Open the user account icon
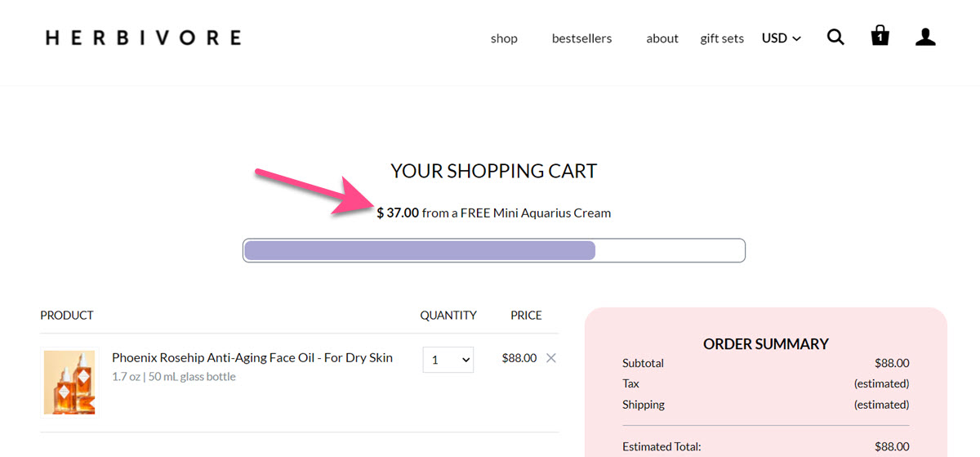Screen dimensions: 980x457 925,37
